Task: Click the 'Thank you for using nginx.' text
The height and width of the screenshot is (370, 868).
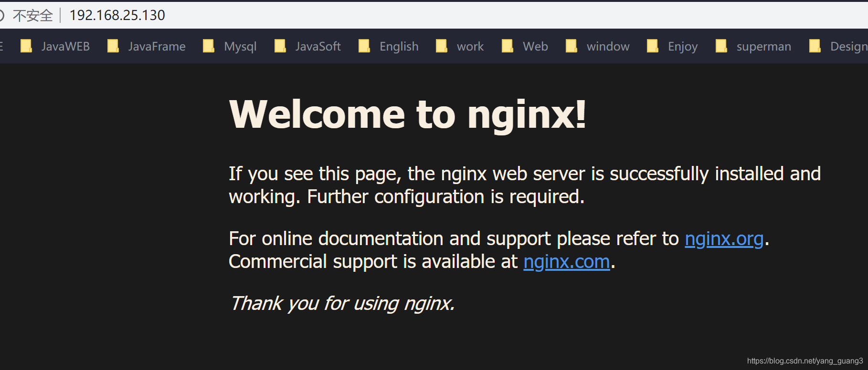Action: (342, 303)
